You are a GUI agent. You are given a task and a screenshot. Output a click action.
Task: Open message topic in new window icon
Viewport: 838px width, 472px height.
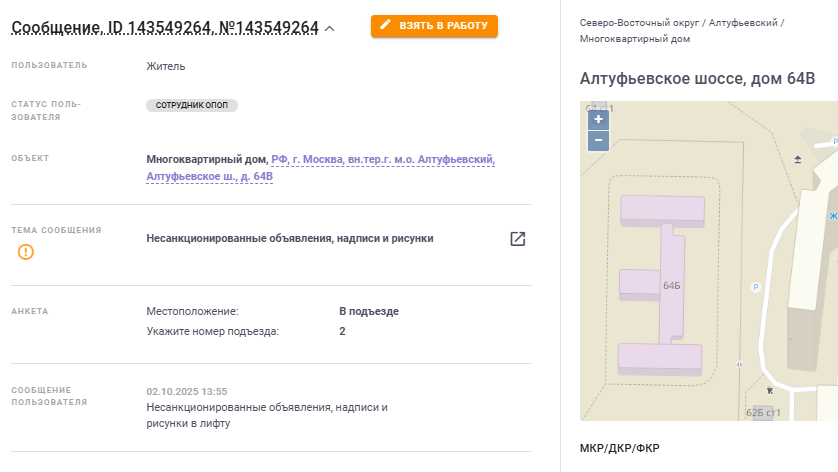coord(517,238)
